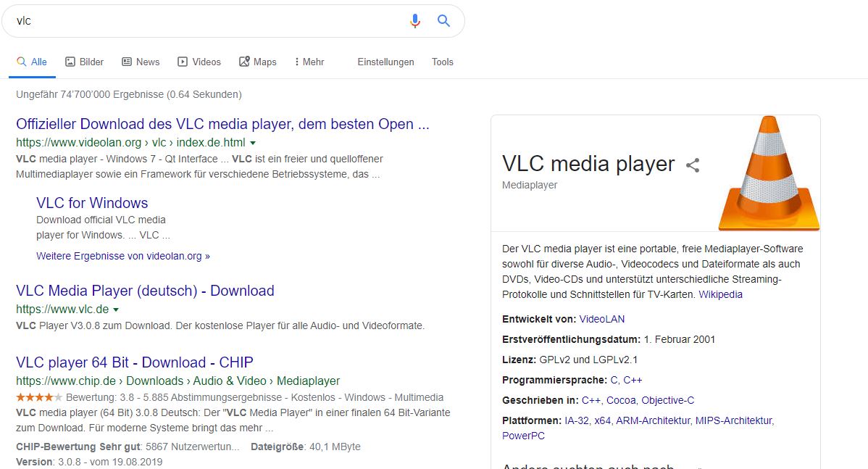Open the VLC traffic cone logo image
This screenshot has width=868, height=469.
768,173
